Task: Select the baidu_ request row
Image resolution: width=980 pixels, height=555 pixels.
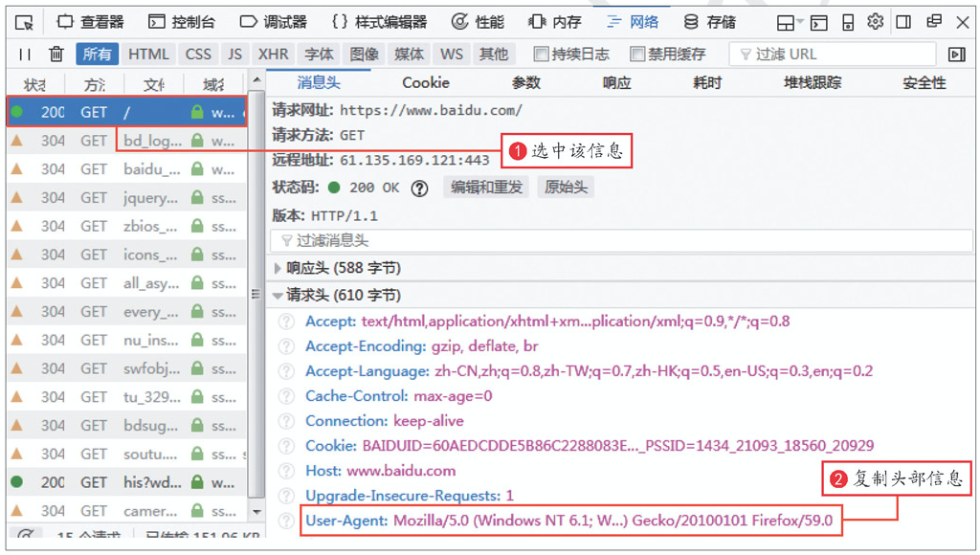Action: pyautogui.click(x=127, y=169)
